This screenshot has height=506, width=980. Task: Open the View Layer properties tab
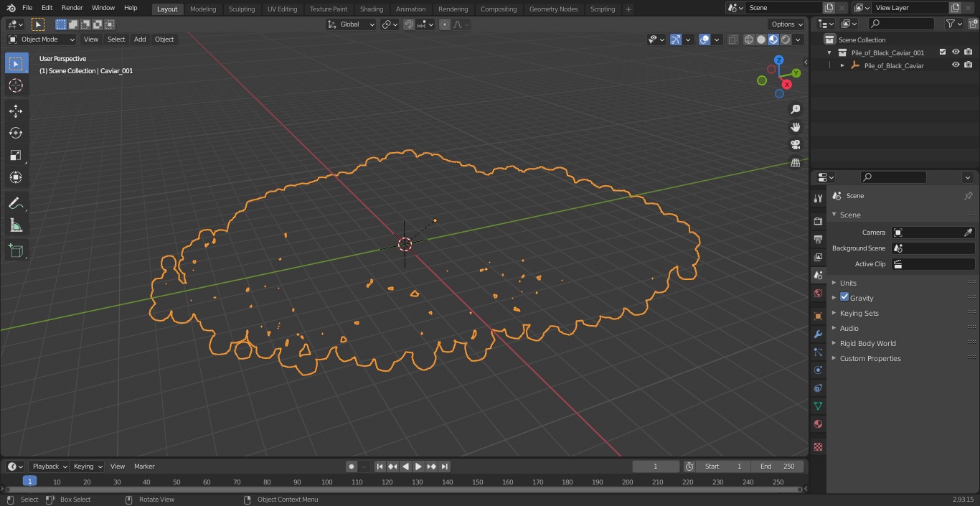[x=818, y=257]
